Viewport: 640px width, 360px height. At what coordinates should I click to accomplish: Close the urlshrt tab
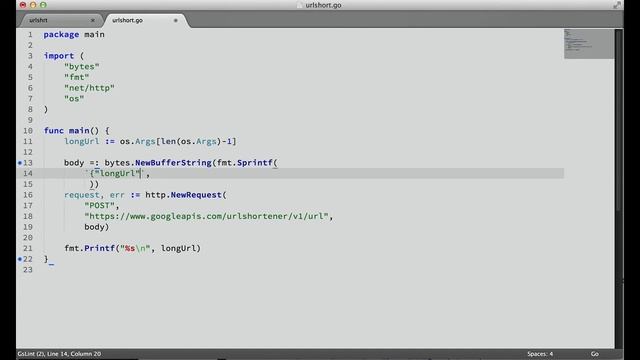(93, 20)
